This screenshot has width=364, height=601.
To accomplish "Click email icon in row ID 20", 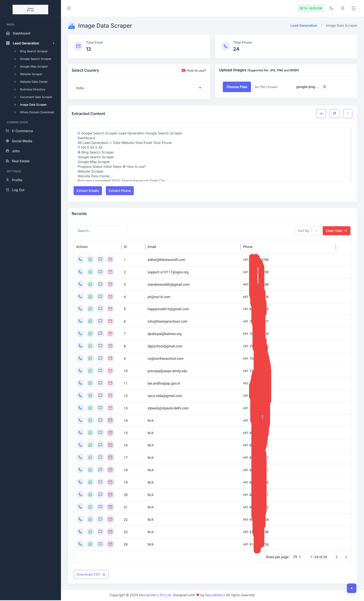I will 111,495.
